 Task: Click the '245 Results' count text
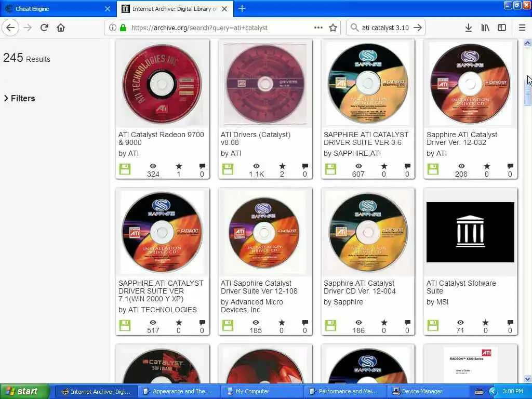(x=27, y=58)
